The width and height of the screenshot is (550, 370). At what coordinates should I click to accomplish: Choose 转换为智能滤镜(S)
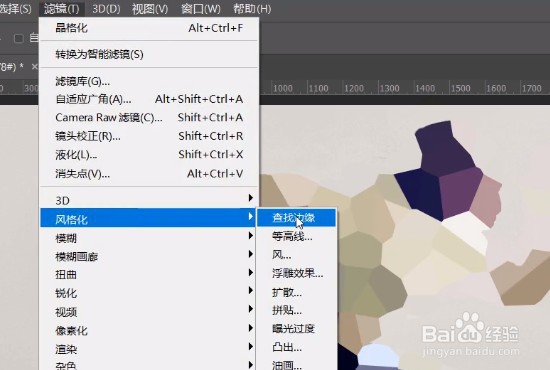(149, 54)
